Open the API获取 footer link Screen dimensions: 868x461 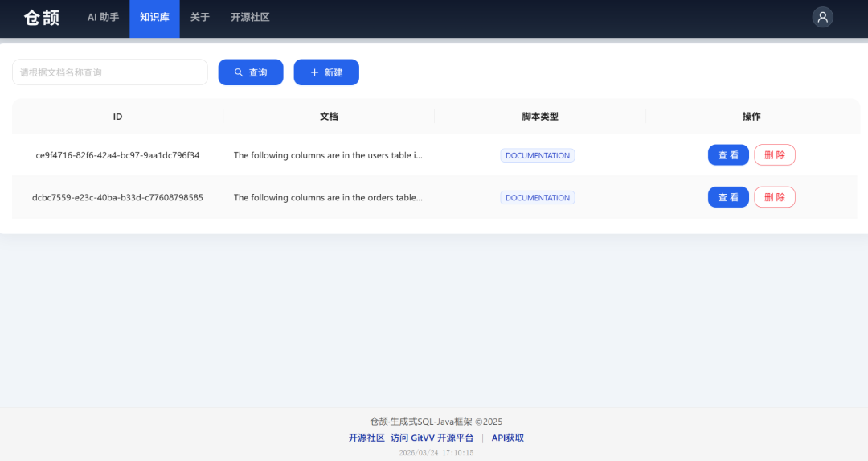click(x=508, y=438)
